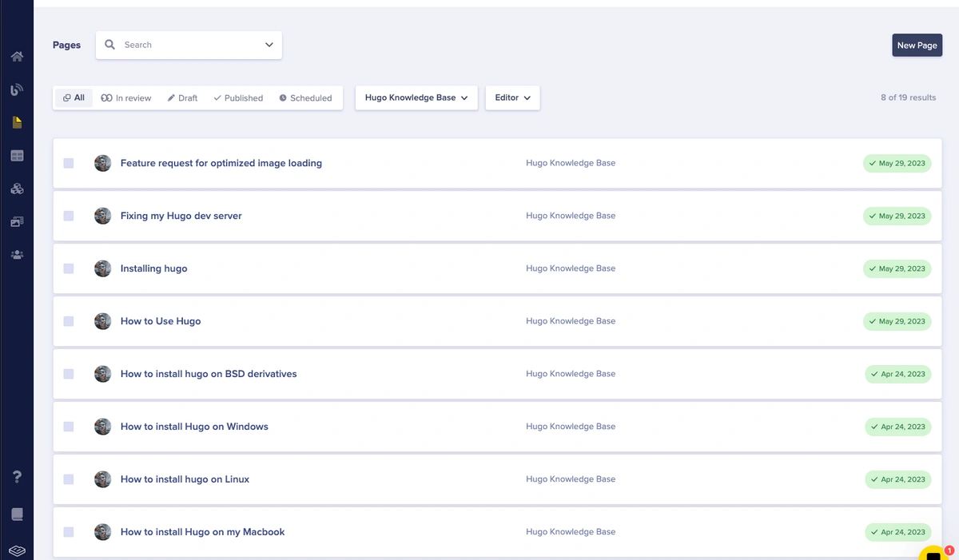
Task: Open How to install Hugo on Windows
Action: tap(194, 427)
